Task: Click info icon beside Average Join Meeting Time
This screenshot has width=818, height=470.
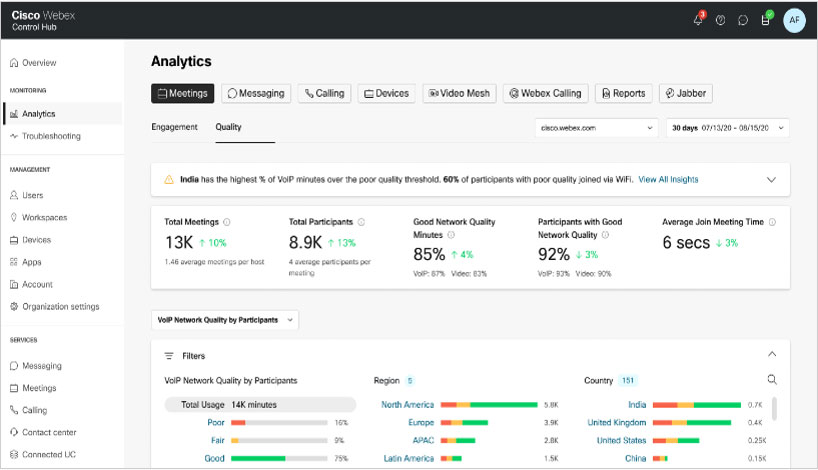Action: (x=772, y=222)
